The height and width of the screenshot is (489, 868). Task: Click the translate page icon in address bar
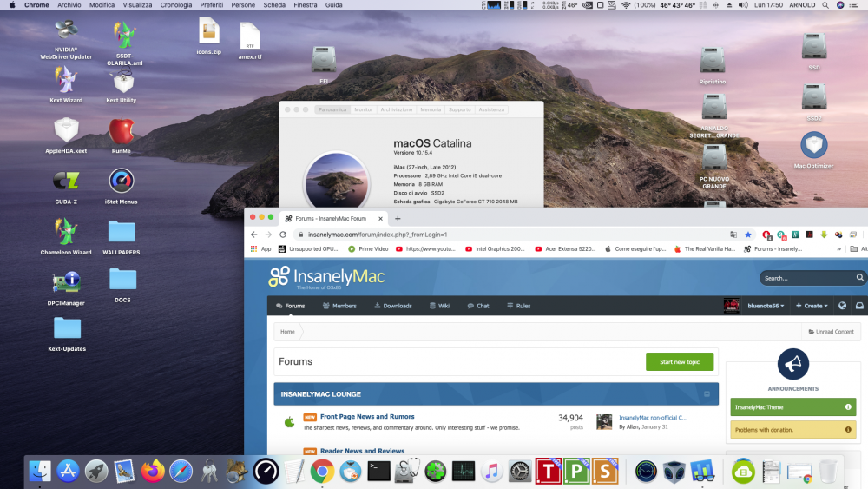pos(733,235)
